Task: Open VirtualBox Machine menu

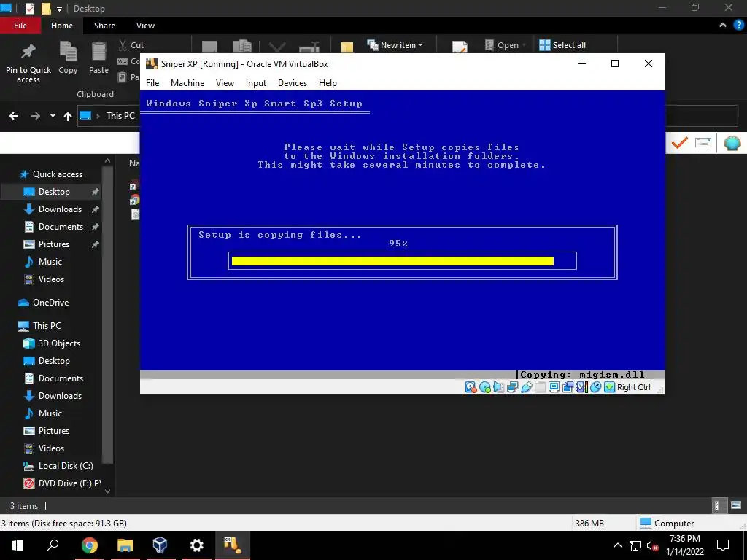Action: point(187,83)
